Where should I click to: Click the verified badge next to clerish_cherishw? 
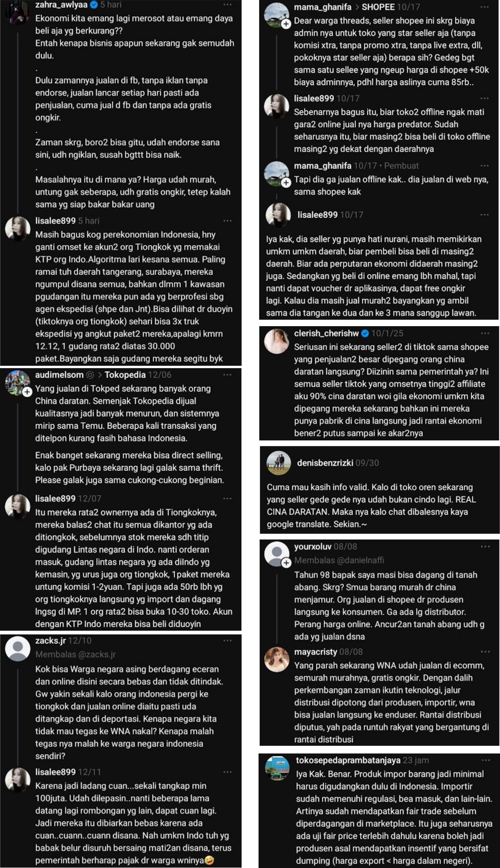tap(365, 333)
